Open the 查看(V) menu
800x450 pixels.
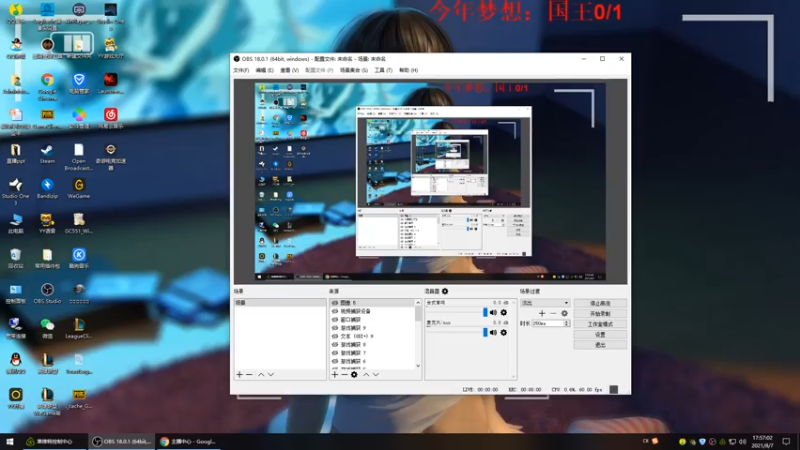(289, 70)
